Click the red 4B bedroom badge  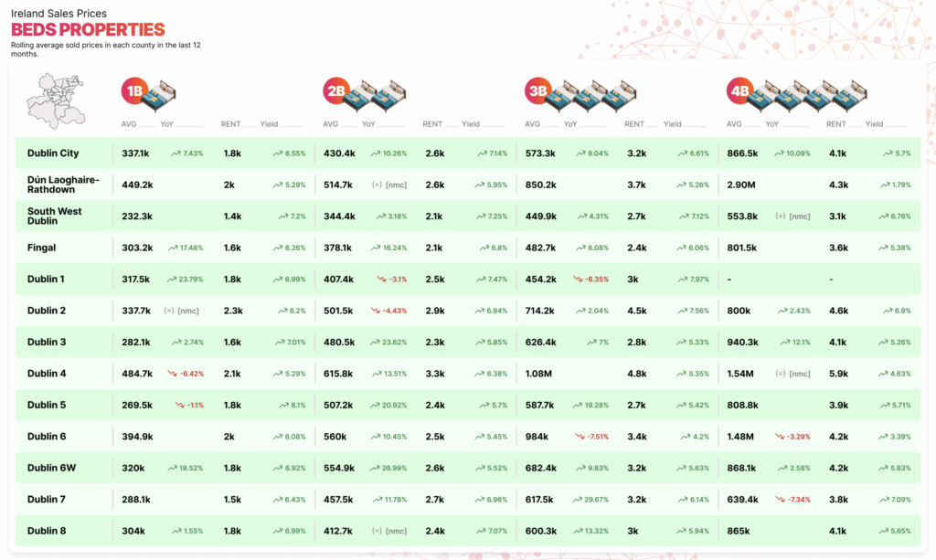tap(739, 90)
